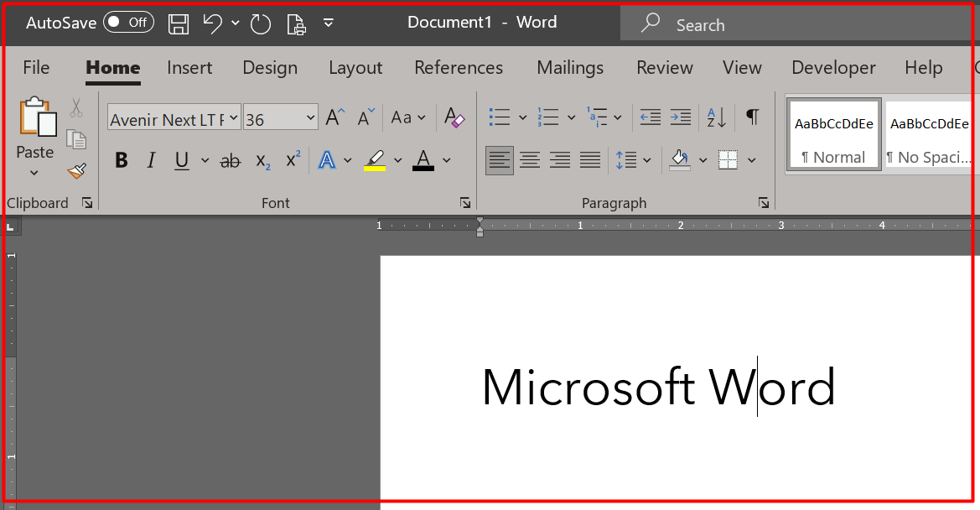Click Increase Indent icon
This screenshot has height=510, width=980.
point(680,117)
